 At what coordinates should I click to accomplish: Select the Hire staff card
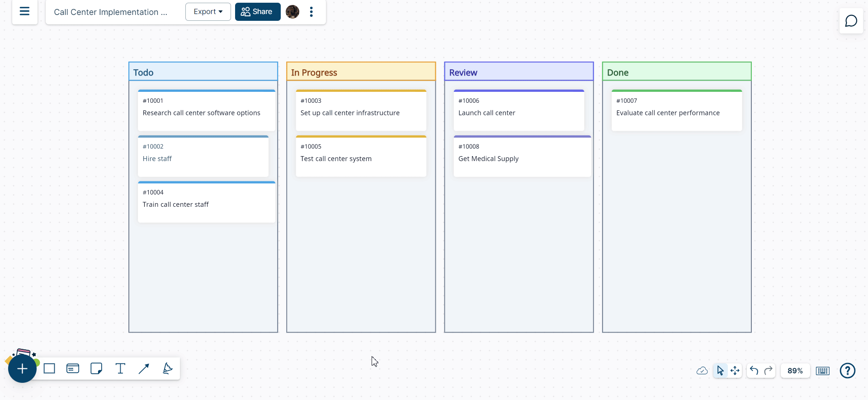[203, 157]
